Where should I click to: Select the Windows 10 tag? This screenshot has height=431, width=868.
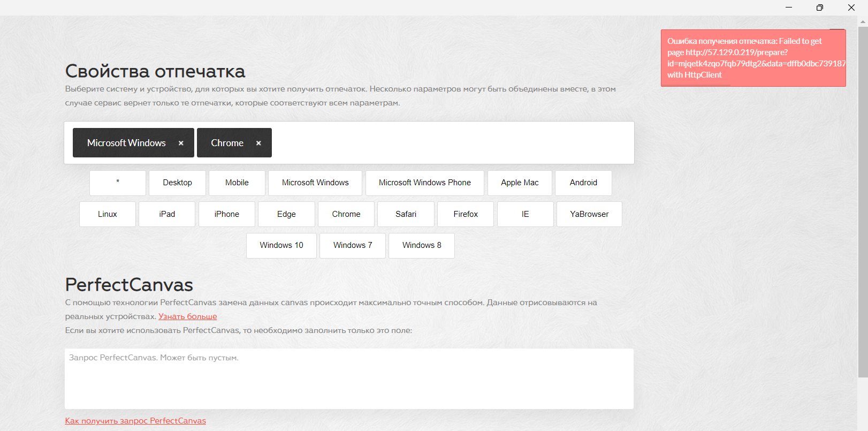281,245
